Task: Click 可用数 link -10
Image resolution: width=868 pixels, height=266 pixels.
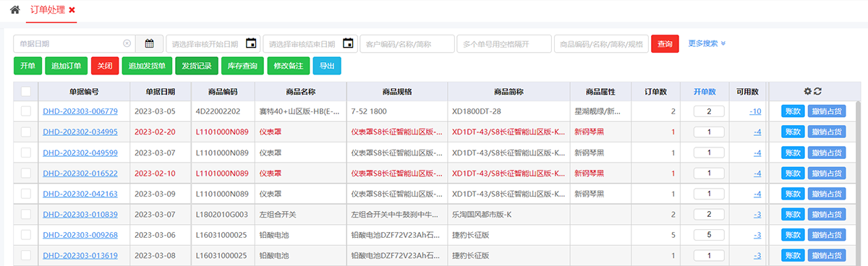Action: (756, 111)
